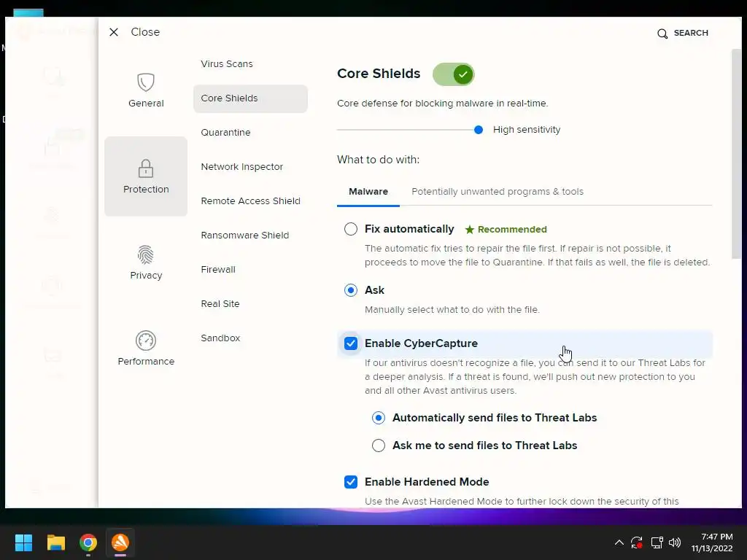747x560 pixels.
Task: Open General settings shield icon
Action: 146,82
